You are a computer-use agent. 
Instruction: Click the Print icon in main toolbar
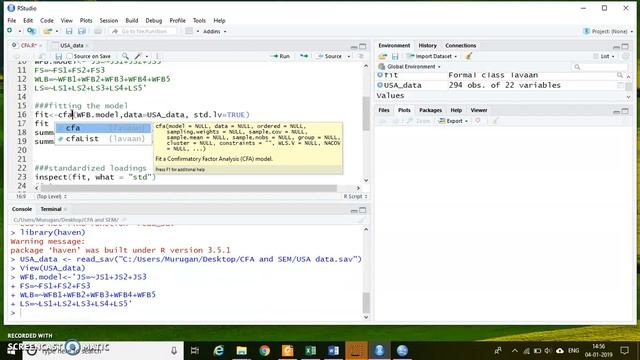[98, 31]
